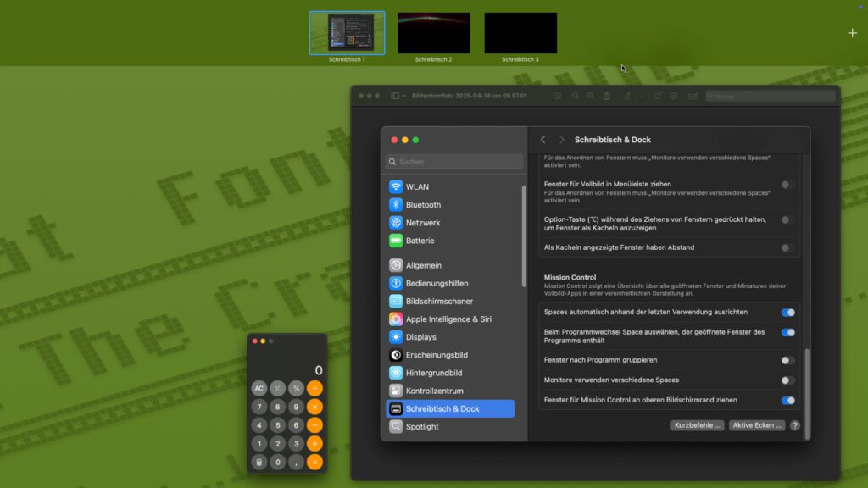
Task: Click the Share icon in the Preview toolbar
Action: [x=605, y=95]
